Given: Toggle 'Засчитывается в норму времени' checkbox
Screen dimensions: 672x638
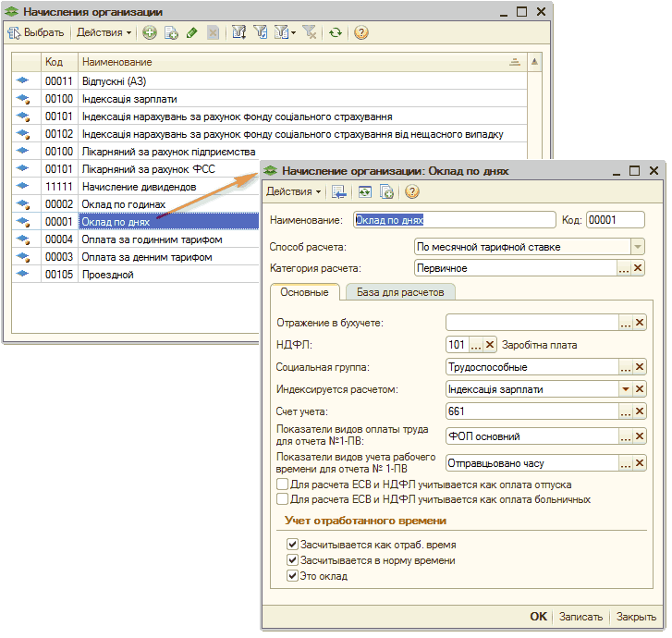Looking at the screenshot, I should click(293, 560).
